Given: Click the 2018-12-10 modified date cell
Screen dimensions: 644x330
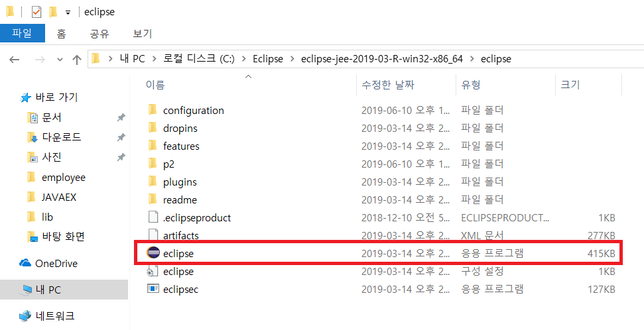Looking at the screenshot, I should (407, 217).
